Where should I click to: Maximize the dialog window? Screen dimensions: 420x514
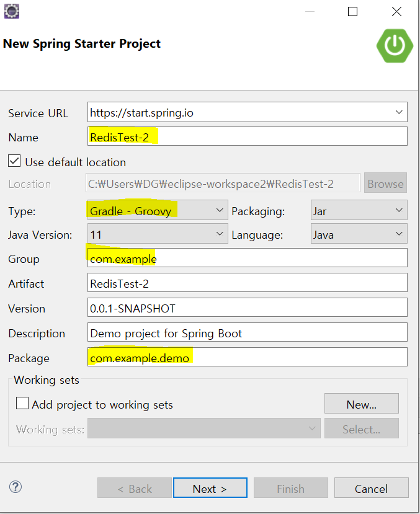coord(352,12)
